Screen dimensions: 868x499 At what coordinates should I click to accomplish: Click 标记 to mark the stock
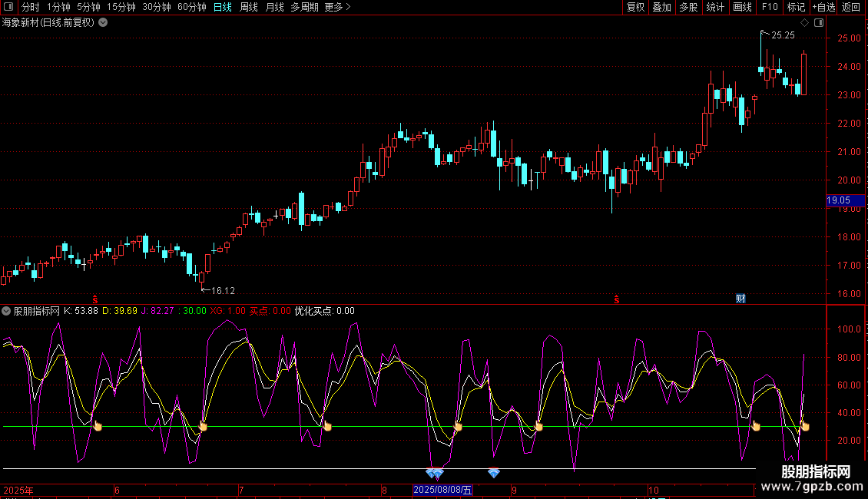pyautogui.click(x=796, y=7)
